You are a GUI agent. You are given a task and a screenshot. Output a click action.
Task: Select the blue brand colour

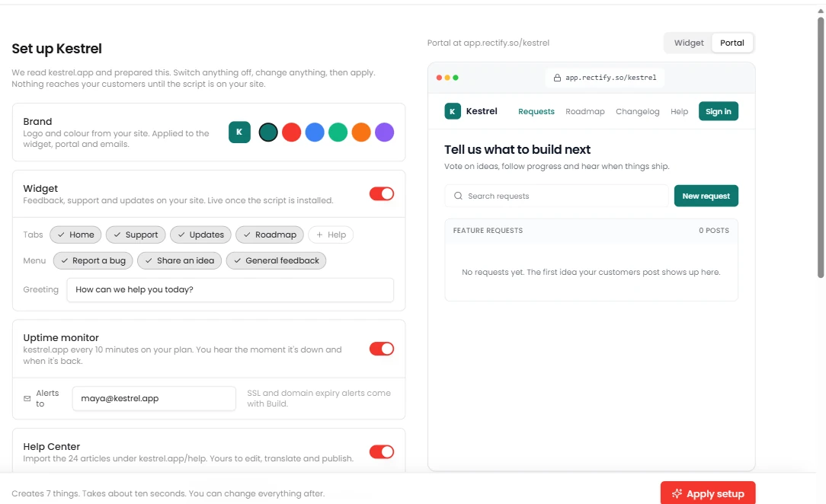(x=315, y=132)
